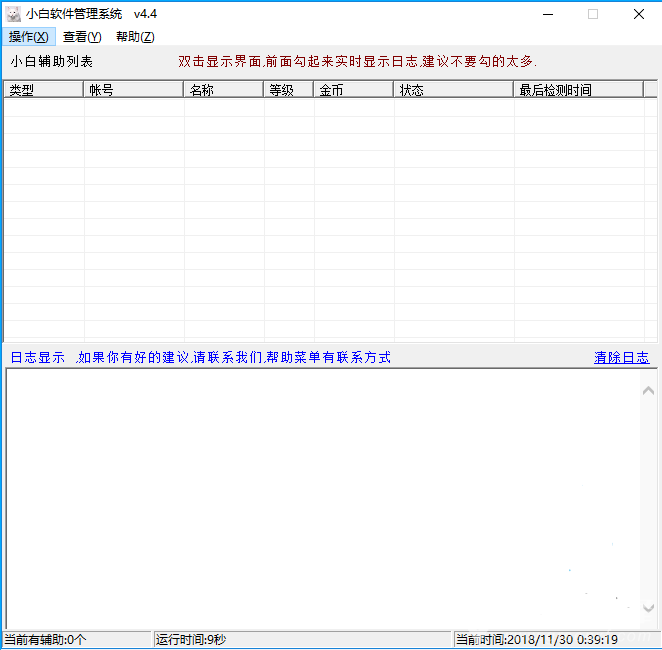Click the app cat icon in title bar

click(13, 14)
